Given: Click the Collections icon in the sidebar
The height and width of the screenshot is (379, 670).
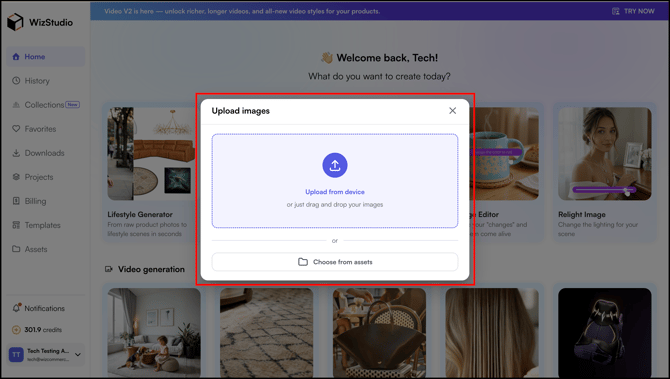Looking at the screenshot, I should pyautogui.click(x=16, y=105).
